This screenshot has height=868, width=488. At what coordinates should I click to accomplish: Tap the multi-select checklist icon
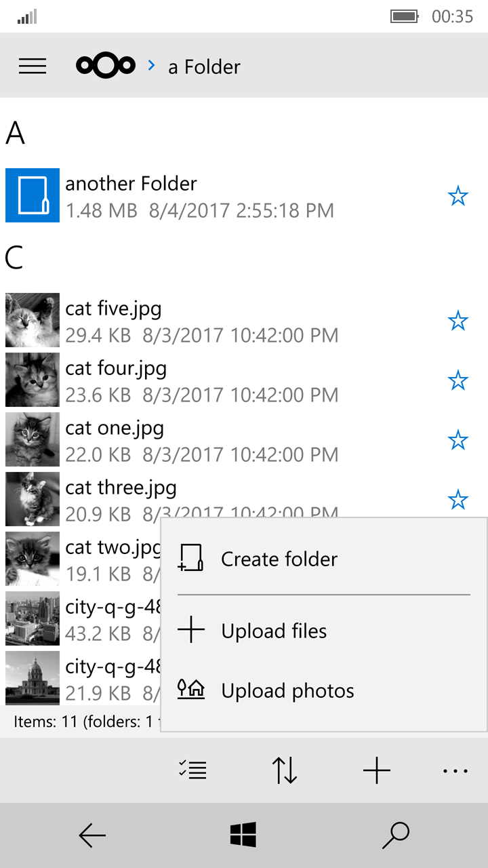point(192,770)
